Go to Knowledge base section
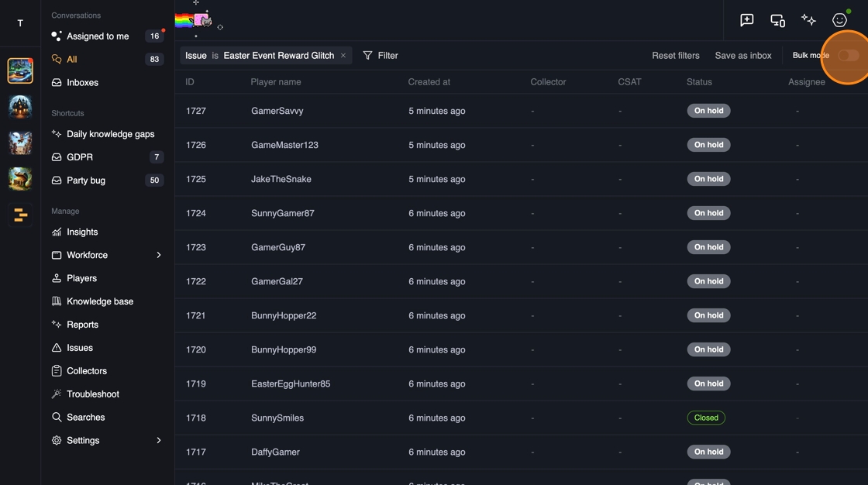Viewport: 868px width, 485px height. 100,301
